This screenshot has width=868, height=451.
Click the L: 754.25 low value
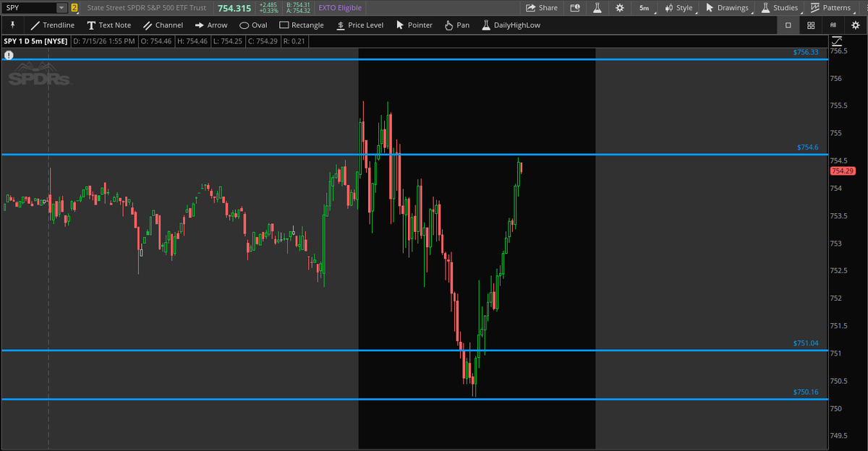[229, 41]
